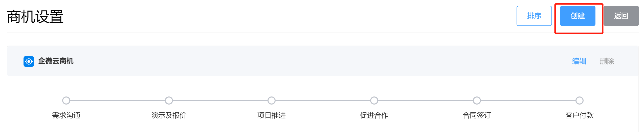Click the 商机设置 page title

pos(35,17)
